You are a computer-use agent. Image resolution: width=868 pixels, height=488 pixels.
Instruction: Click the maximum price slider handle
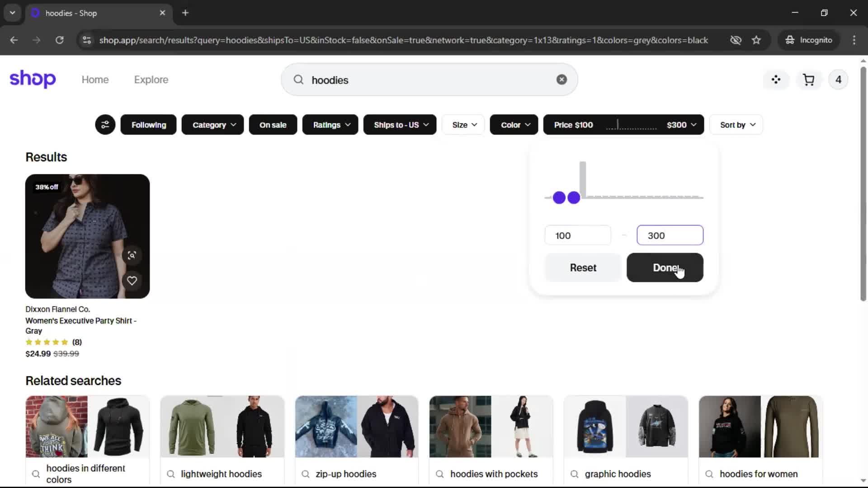point(574,197)
